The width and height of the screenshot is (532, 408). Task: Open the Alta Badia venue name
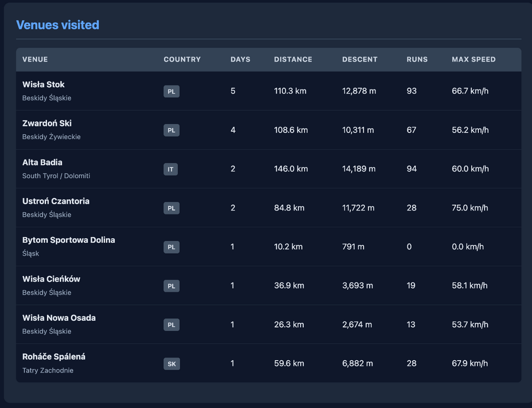click(x=42, y=162)
